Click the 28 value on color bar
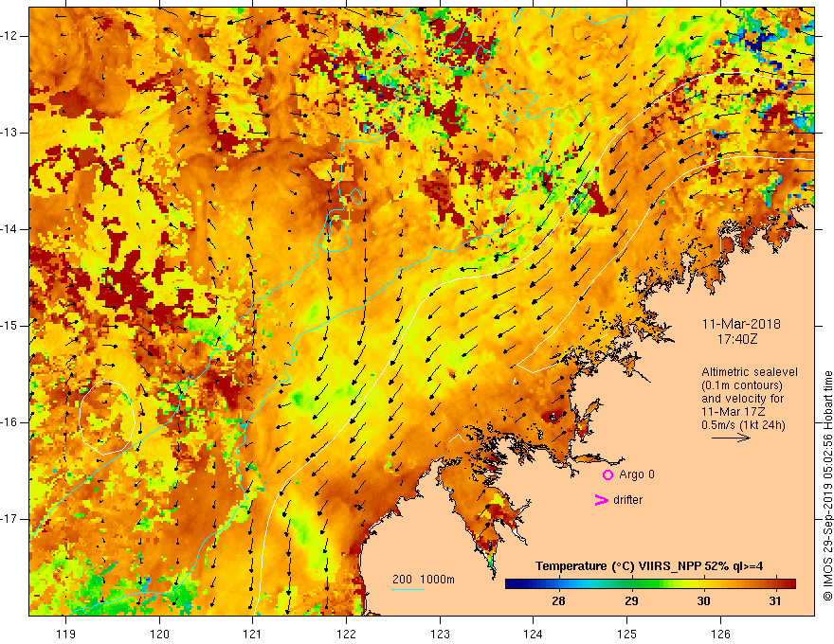The height and width of the screenshot is (644, 834). coord(558,601)
